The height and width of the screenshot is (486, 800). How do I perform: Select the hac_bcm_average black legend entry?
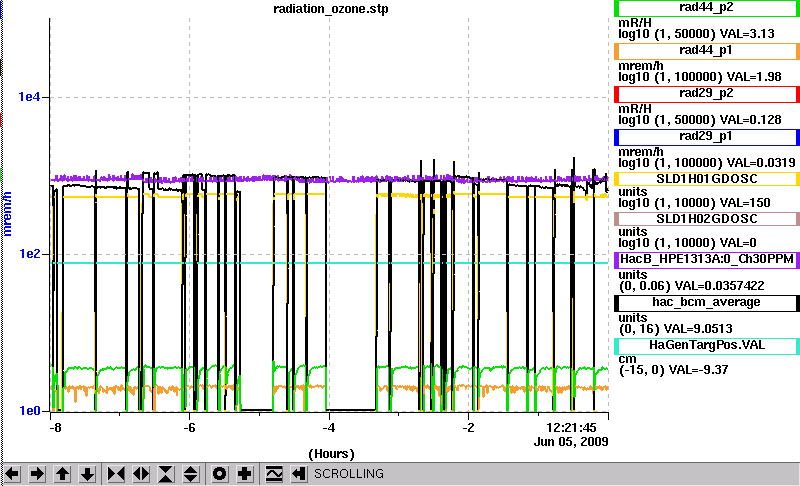pyautogui.click(x=707, y=303)
